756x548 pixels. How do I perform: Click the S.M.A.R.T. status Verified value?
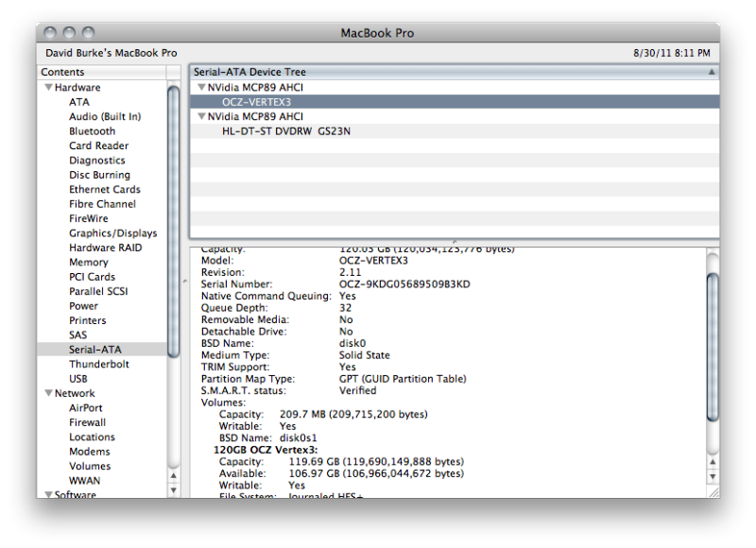click(357, 390)
